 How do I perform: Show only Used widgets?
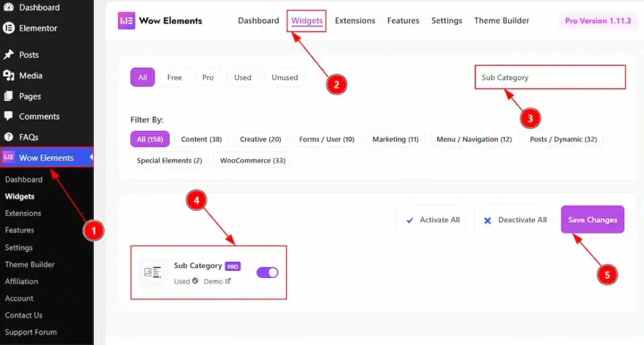tap(243, 77)
